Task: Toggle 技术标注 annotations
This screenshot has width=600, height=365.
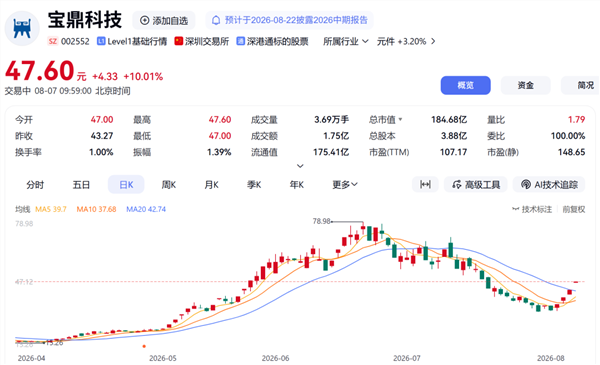Action: pos(532,209)
